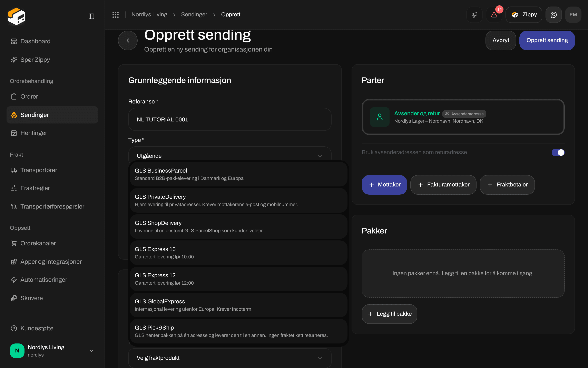
Task: Open Spør Zippy in sidebar
Action: (52, 60)
